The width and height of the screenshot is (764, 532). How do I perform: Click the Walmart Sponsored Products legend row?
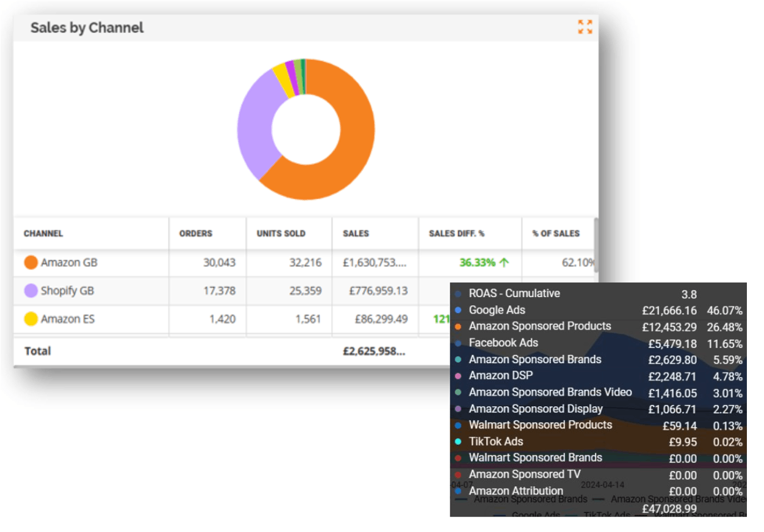(x=598, y=425)
